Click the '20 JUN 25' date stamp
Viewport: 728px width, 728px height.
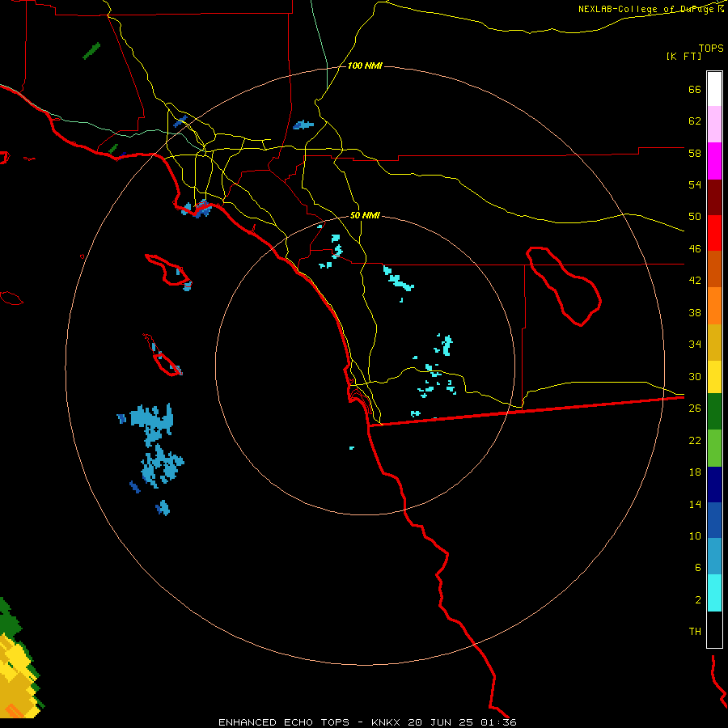click(x=440, y=722)
